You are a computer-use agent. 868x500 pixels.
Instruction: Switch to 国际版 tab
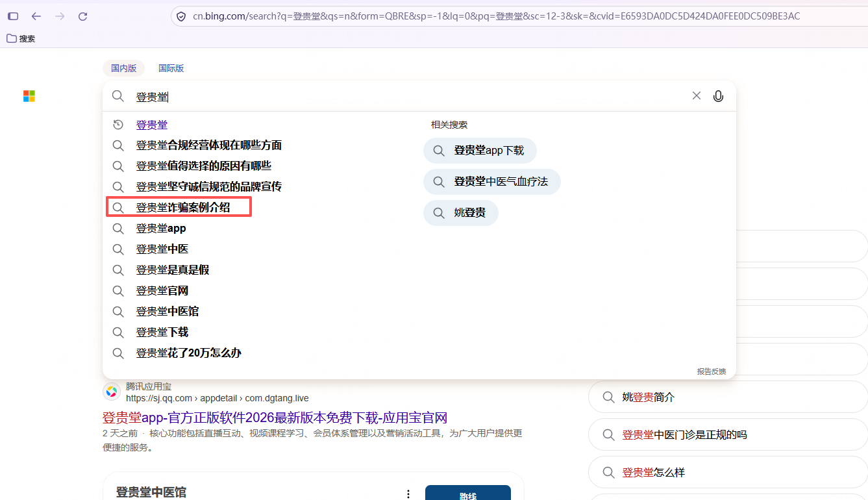(171, 68)
